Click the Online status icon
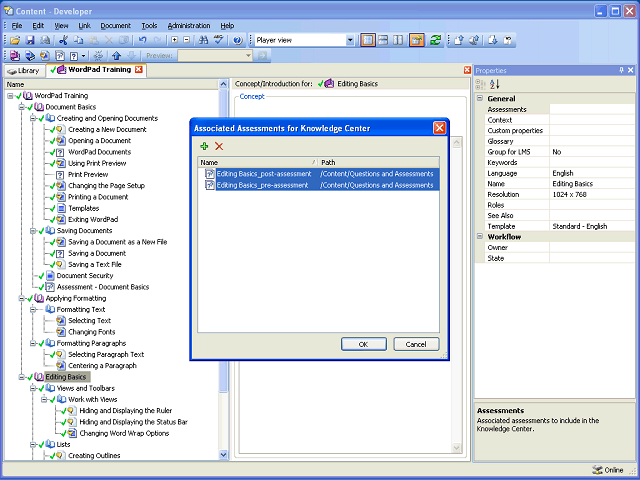Screen dimensions: 640x480 [597, 470]
